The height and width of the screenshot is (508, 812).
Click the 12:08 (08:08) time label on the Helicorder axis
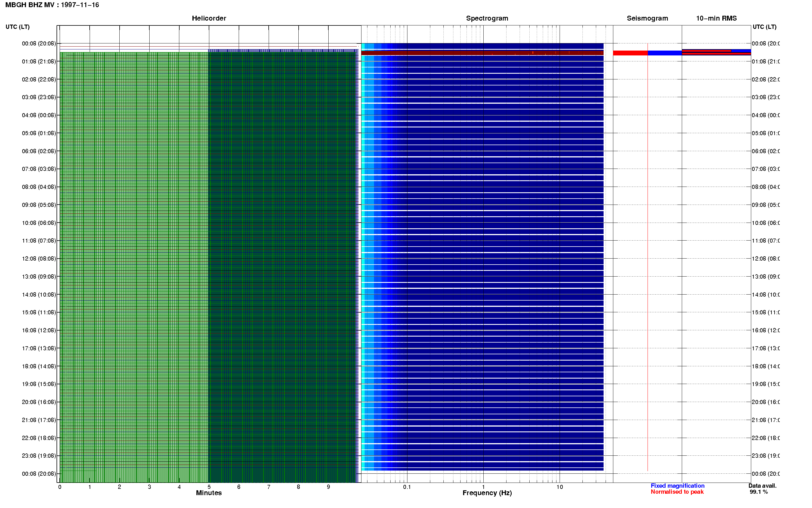39,259
